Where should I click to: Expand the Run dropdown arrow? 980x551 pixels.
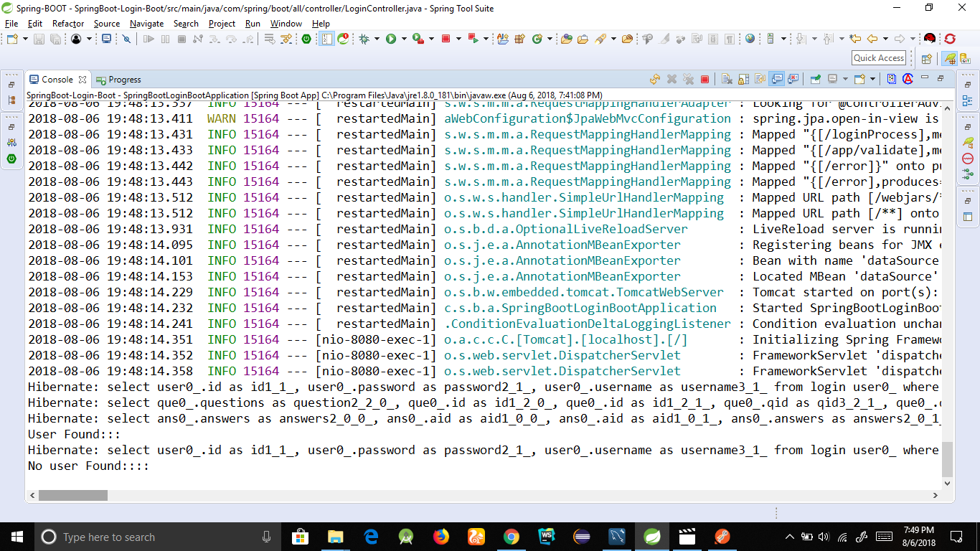pyautogui.click(x=404, y=39)
